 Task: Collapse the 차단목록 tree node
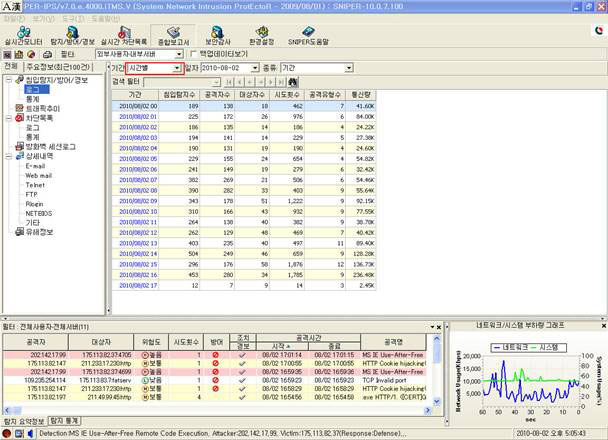[8, 118]
